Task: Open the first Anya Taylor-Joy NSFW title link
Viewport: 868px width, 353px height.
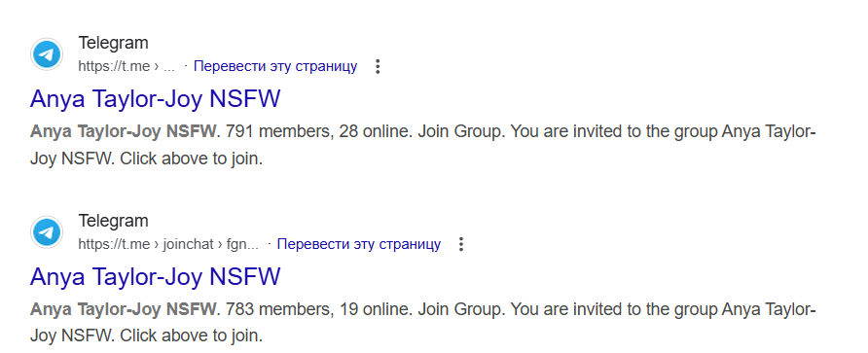Action: (156, 99)
